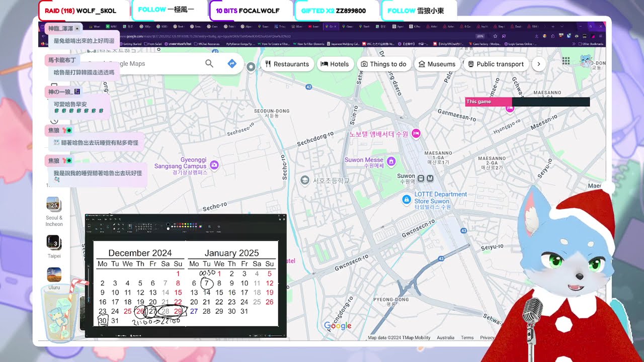Select the Suwon Messe map pin

click(391, 160)
